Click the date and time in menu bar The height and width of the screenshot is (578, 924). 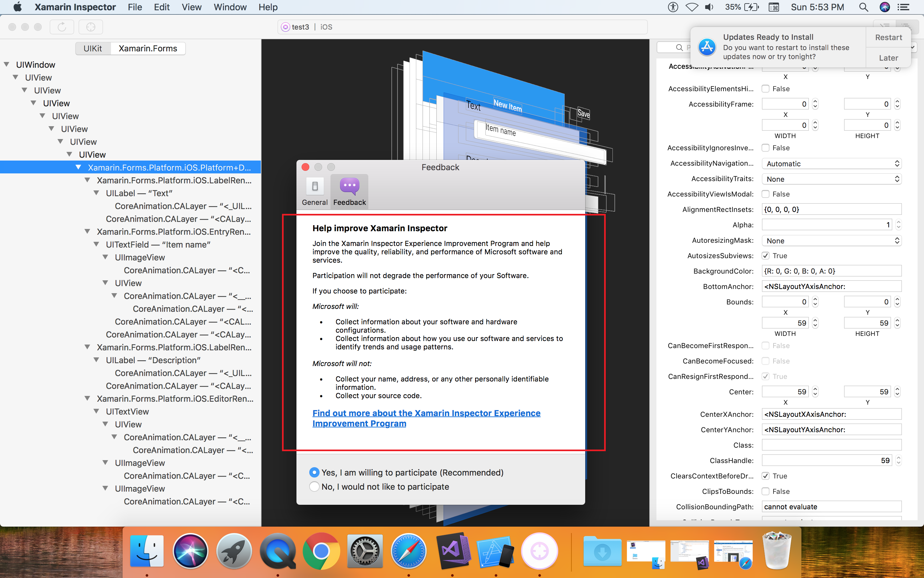click(817, 7)
